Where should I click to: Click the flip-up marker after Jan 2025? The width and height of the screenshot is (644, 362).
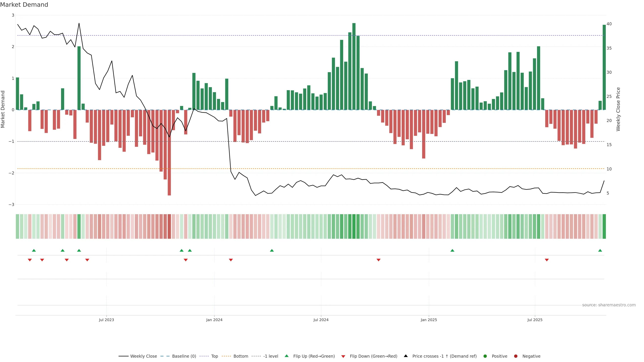point(452,250)
